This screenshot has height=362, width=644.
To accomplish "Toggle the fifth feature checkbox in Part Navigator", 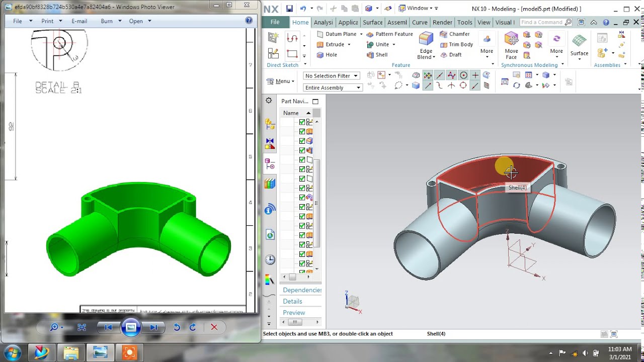I will 302,160.
